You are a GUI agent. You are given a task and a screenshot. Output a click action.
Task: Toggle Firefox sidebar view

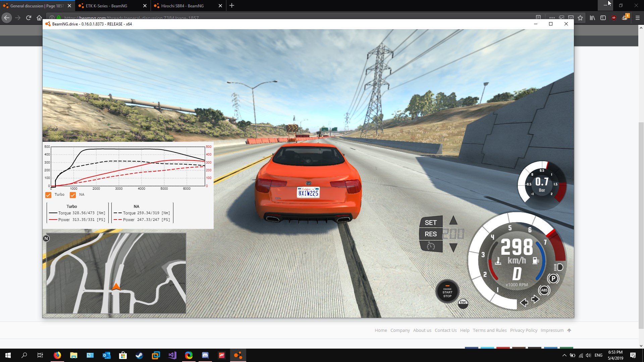(x=603, y=18)
